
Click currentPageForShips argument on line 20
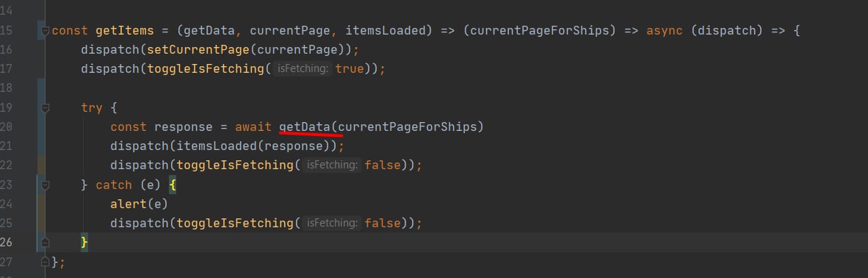[x=407, y=127]
